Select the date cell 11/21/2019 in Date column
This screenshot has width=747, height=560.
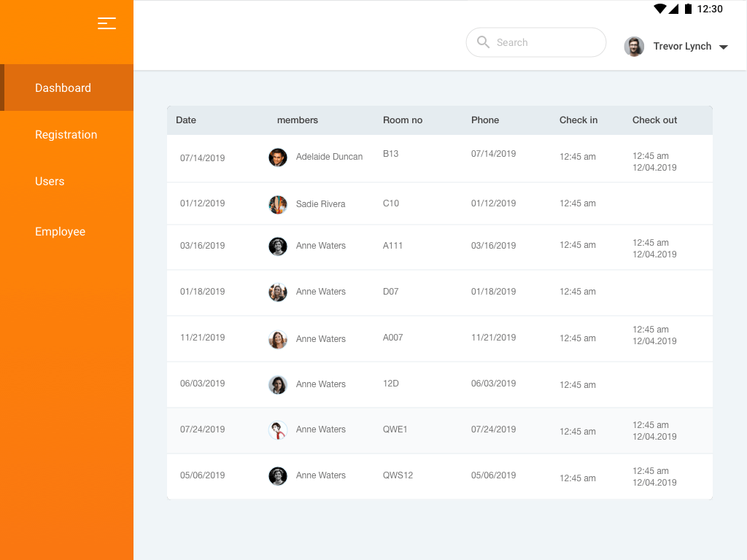point(203,338)
